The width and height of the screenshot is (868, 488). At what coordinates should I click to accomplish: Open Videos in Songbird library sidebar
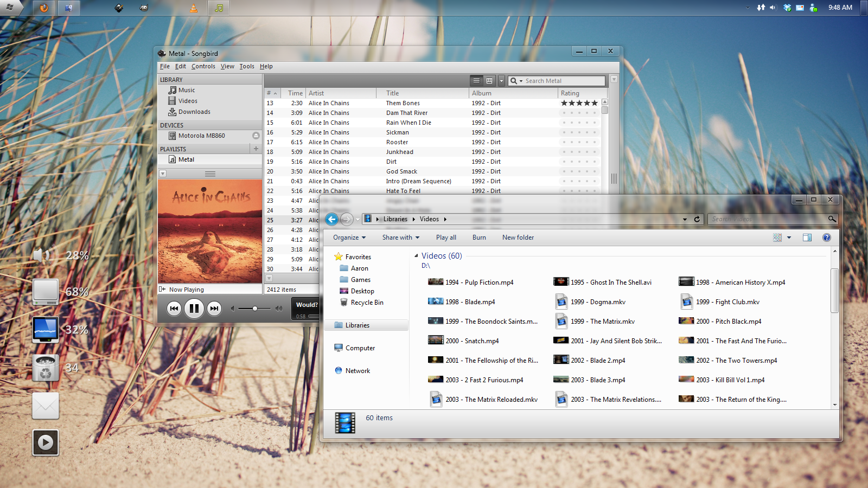[183, 101]
